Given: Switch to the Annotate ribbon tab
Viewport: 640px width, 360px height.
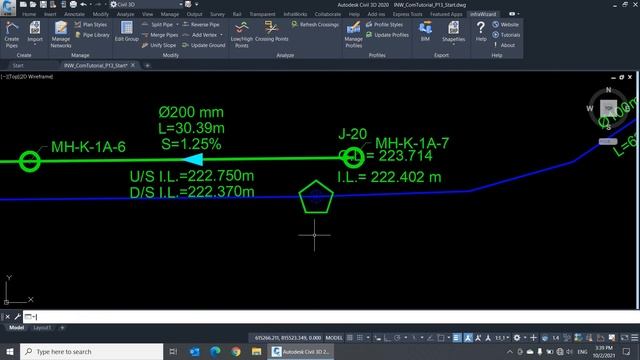Looking at the screenshot, I should (74, 14).
